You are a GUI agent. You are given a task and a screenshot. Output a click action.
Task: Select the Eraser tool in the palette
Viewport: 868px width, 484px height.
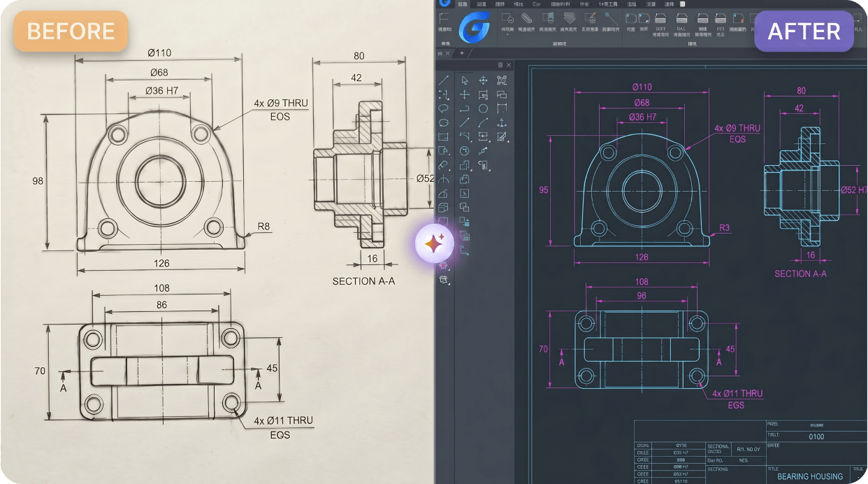click(443, 165)
